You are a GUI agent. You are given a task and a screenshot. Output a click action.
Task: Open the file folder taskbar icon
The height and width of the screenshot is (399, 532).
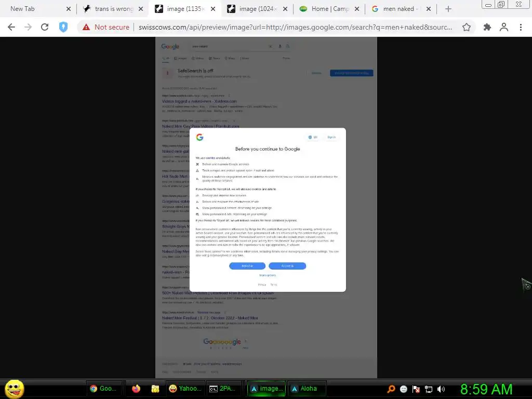pyautogui.click(x=155, y=389)
